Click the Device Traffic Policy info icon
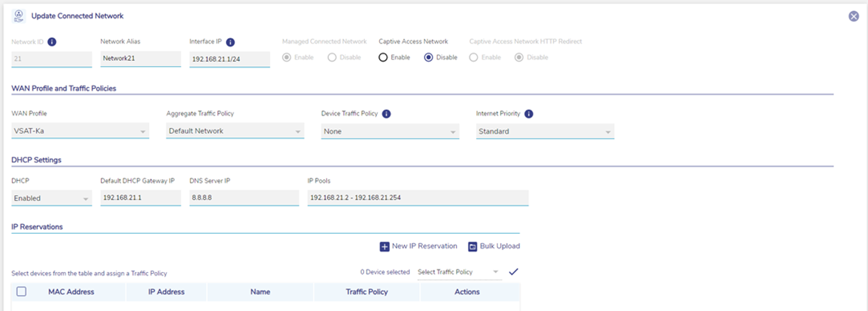Viewport: 868px width, 311px height. (x=386, y=114)
